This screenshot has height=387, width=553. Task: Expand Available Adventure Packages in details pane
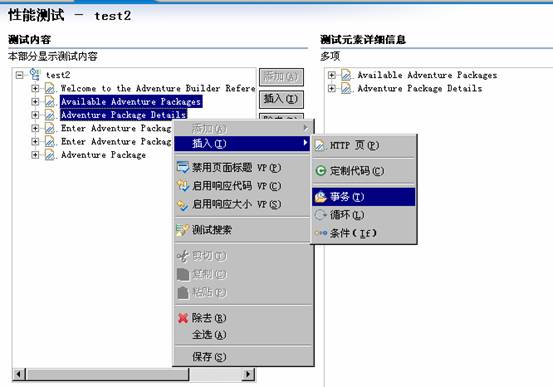(x=332, y=75)
